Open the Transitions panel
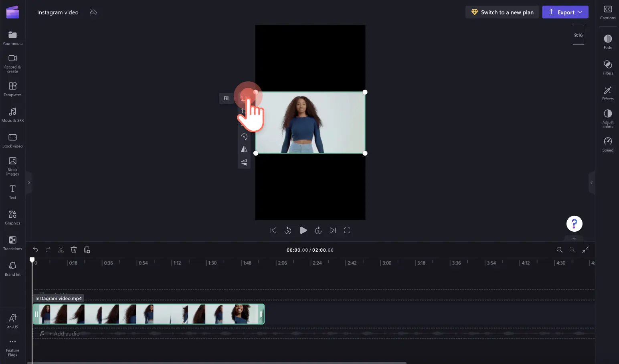This screenshot has width=619, height=364. [x=12, y=243]
